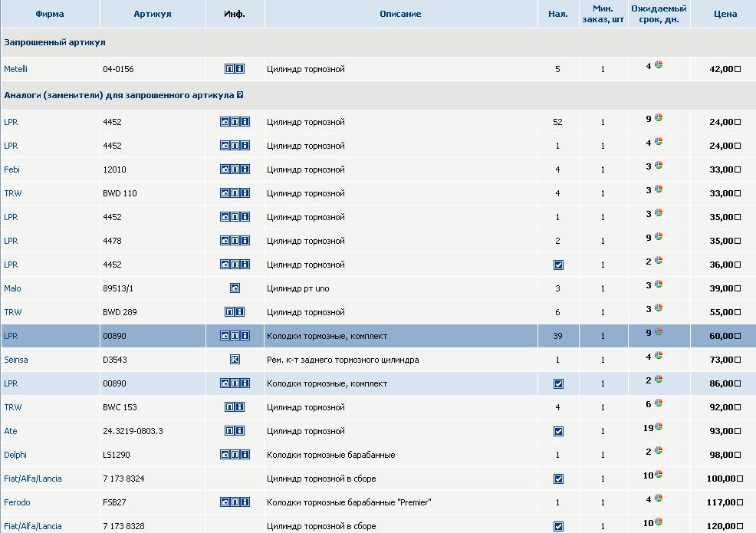
Task: Click the delivery pie chart icon for Metelli
Action: [659, 65]
